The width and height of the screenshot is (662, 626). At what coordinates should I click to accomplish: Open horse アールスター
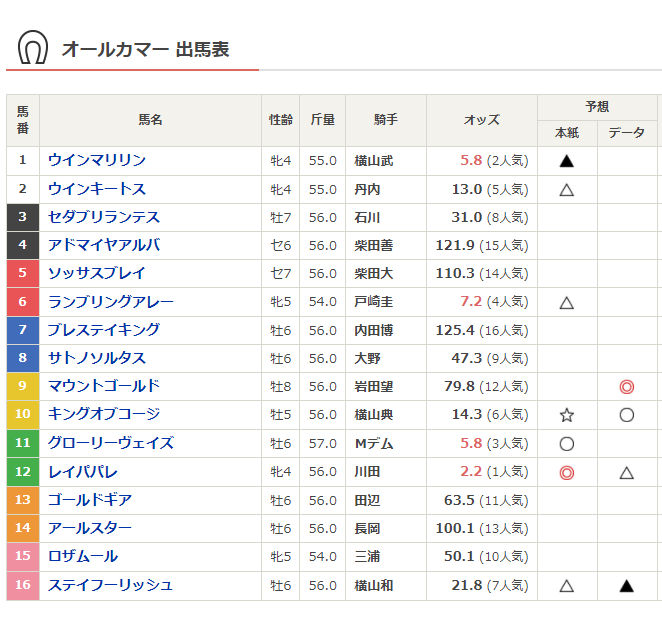click(x=90, y=528)
